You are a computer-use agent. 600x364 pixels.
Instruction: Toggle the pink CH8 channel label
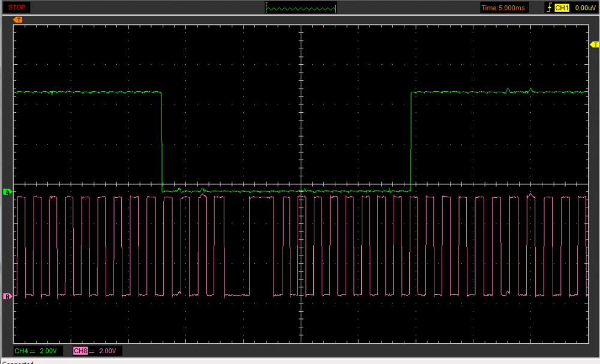(80, 351)
